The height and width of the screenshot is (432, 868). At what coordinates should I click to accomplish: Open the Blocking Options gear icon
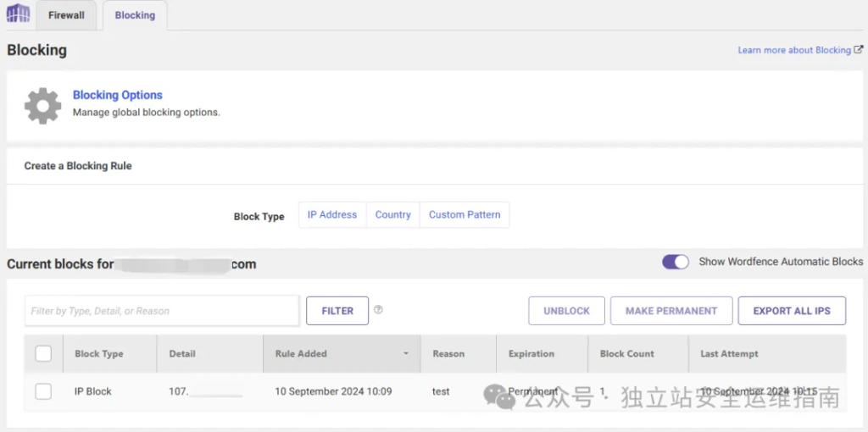point(42,106)
